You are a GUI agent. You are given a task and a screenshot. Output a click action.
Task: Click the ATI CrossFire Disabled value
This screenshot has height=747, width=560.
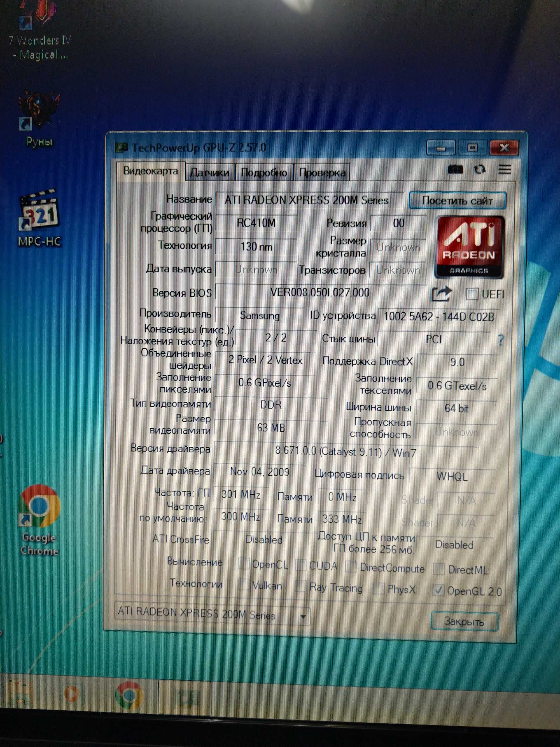[264, 539]
